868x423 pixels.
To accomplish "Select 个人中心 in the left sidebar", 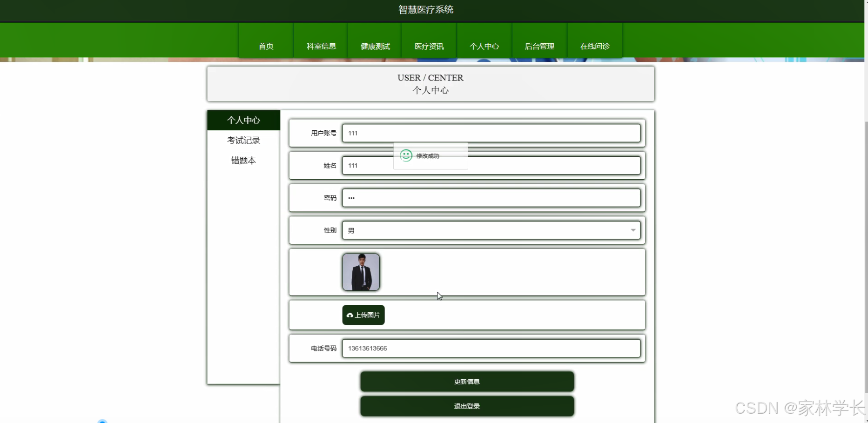I will (x=243, y=120).
